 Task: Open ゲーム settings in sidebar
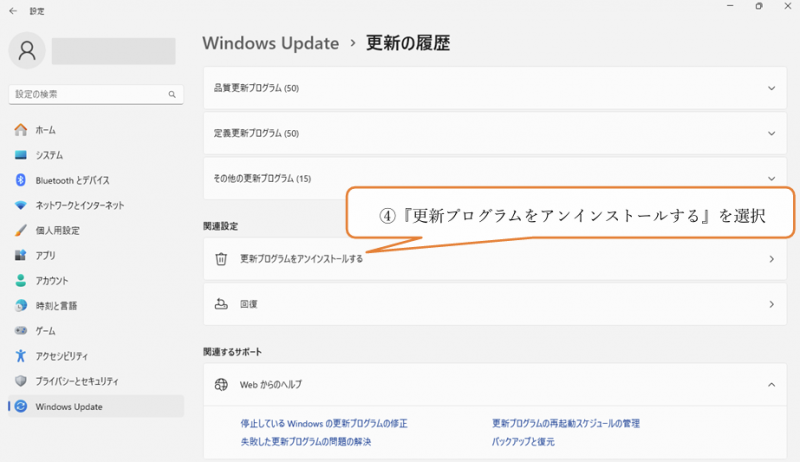pos(46,330)
